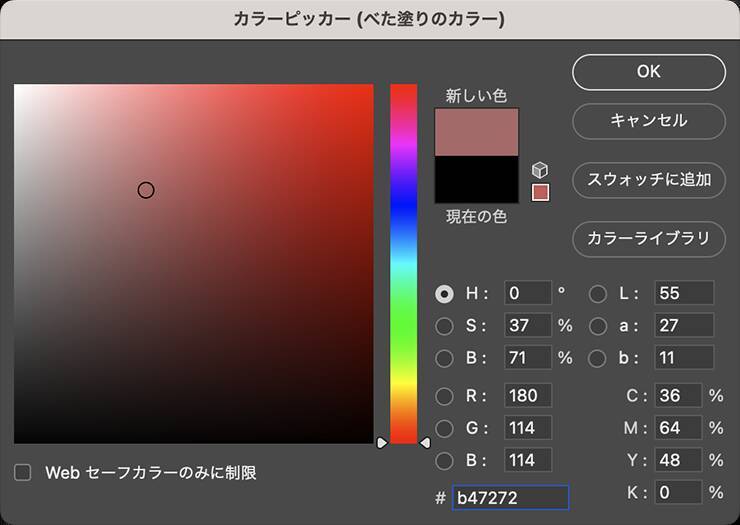Click the C cyan percentage field
Image resolution: width=740 pixels, height=525 pixels.
pyautogui.click(x=683, y=396)
